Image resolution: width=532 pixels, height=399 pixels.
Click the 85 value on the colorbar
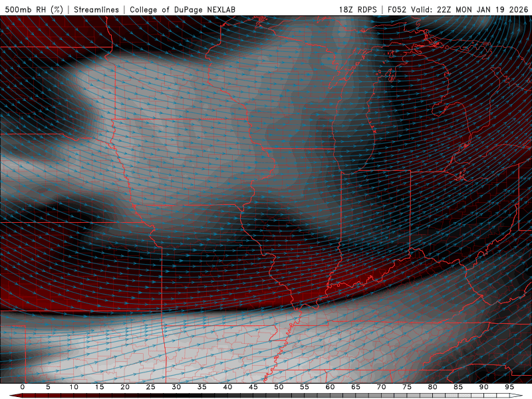[458, 387]
